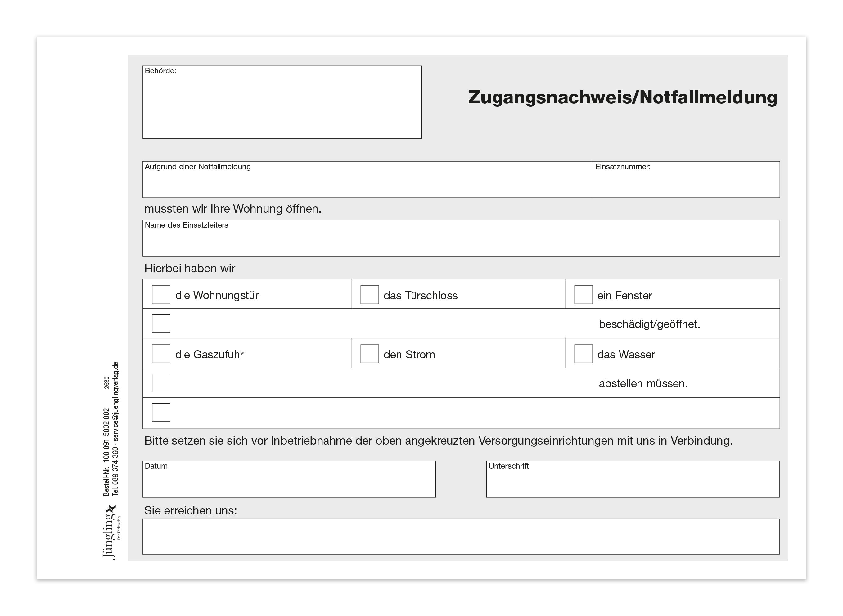
Task: Click the 'Sie erreichen uns:' label
Action: 191,510
